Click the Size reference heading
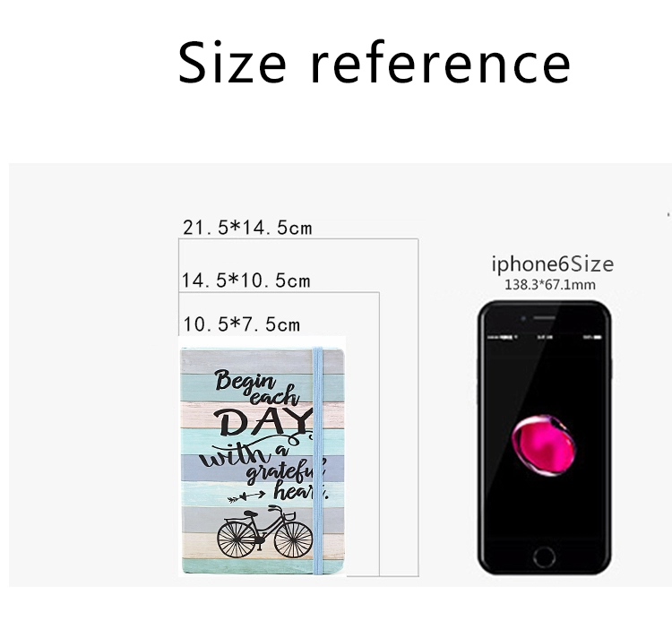Image resolution: width=672 pixels, height=621 pixels. coord(375,62)
